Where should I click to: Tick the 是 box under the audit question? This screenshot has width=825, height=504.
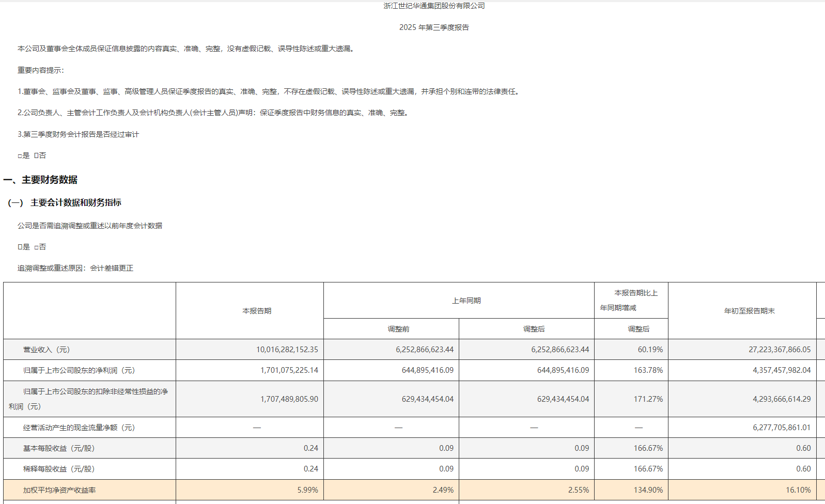point(20,155)
